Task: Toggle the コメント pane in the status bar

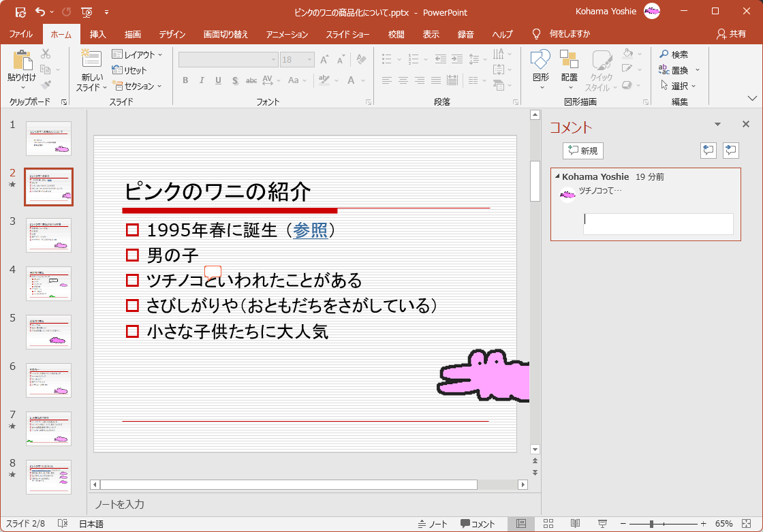Action: [478, 523]
